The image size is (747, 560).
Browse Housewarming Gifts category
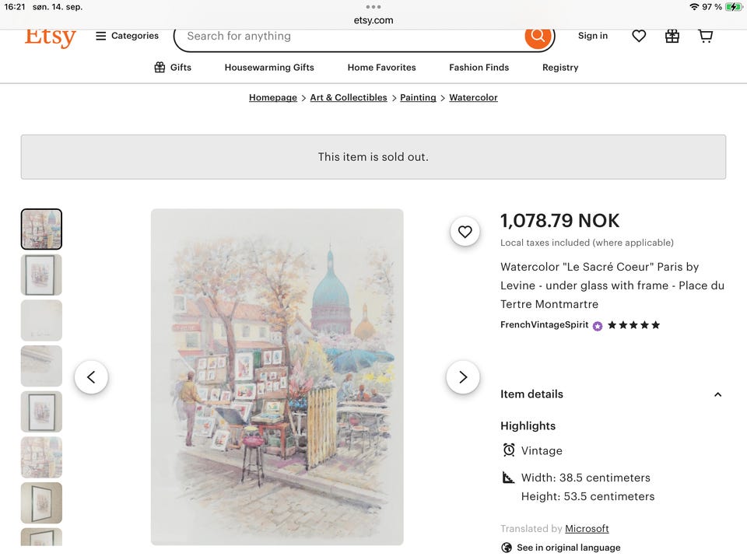coord(268,68)
